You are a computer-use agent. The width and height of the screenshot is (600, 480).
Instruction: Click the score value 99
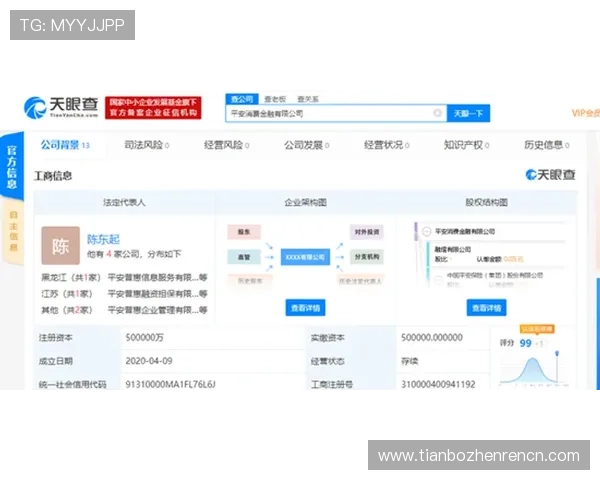[x=525, y=343]
